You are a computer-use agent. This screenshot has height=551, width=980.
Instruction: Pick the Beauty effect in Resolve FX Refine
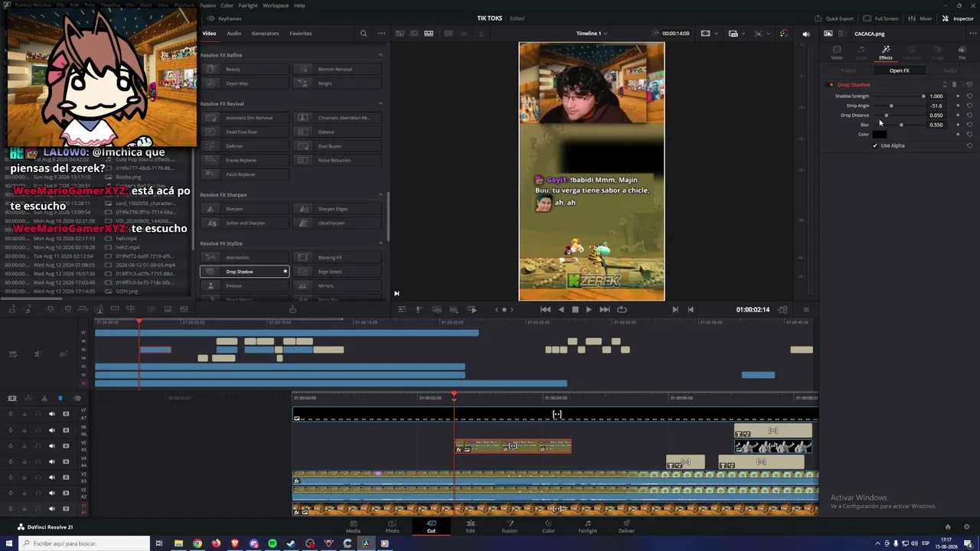pyautogui.click(x=245, y=70)
